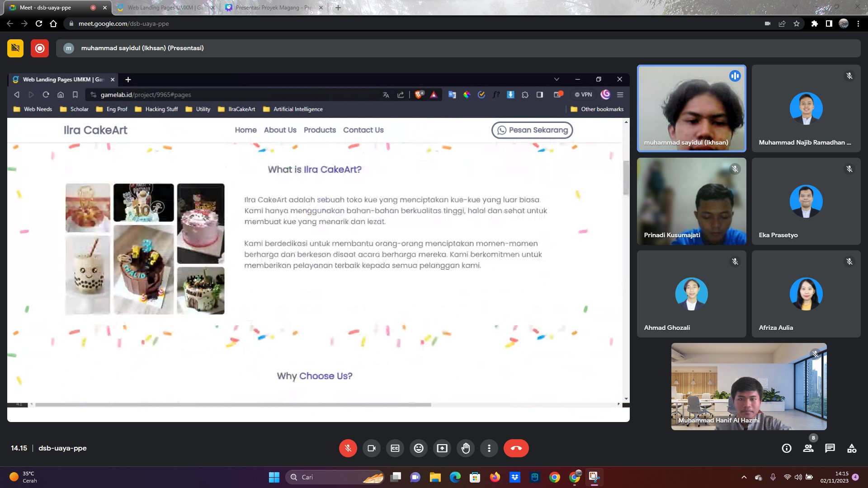
Task: Open the emoji reactions button
Action: (419, 448)
